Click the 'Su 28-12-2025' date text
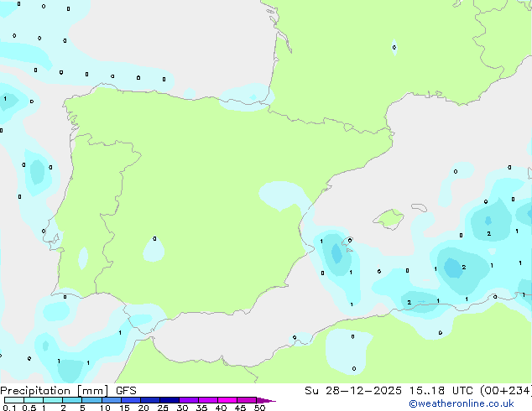The height and width of the screenshot is (411, 532). point(353,391)
